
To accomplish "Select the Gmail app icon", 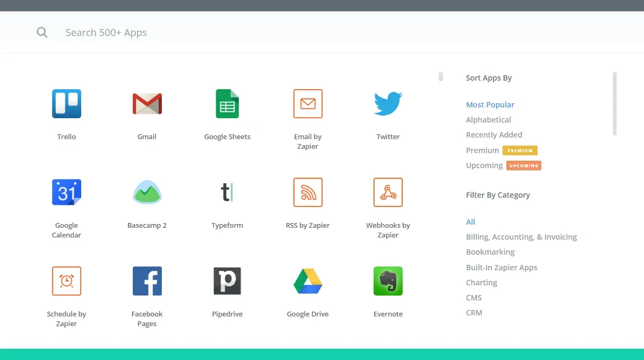I will (147, 104).
